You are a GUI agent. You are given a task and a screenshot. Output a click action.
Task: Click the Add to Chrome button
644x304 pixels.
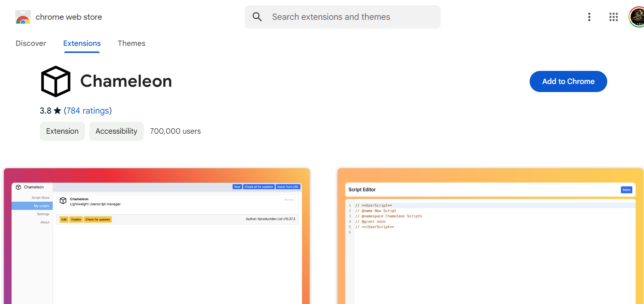(x=568, y=81)
